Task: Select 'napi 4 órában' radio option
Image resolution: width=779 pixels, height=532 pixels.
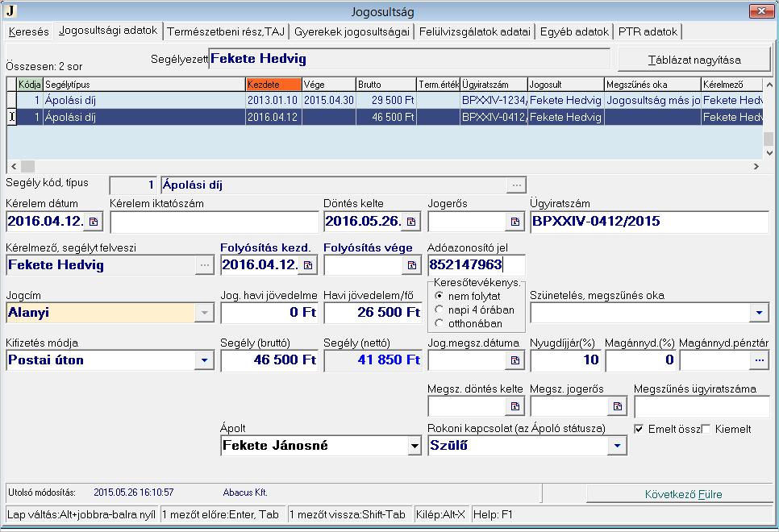Action: click(x=439, y=310)
